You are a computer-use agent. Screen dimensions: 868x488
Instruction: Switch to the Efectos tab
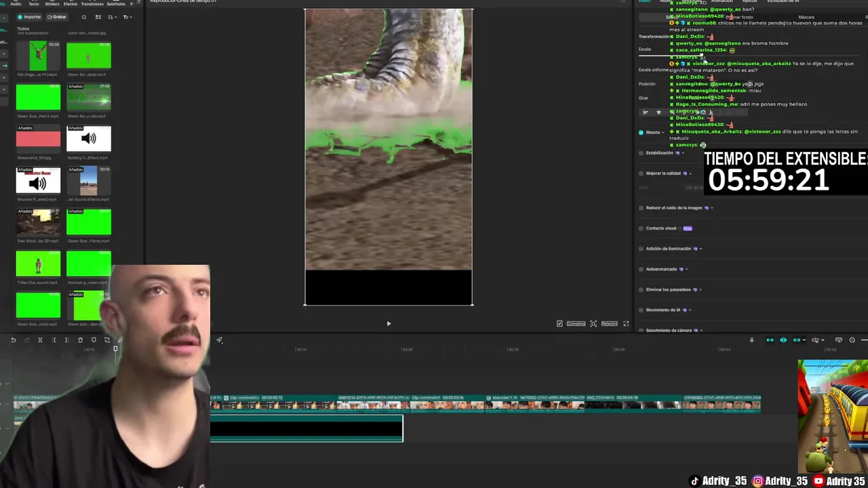click(71, 4)
